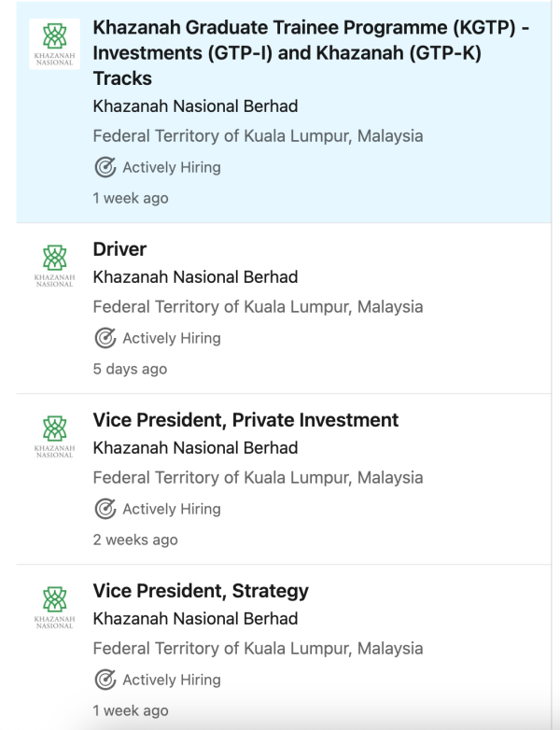Screen dimensions: 560x730
Task: Open the Driver job posting
Action: [119, 249]
